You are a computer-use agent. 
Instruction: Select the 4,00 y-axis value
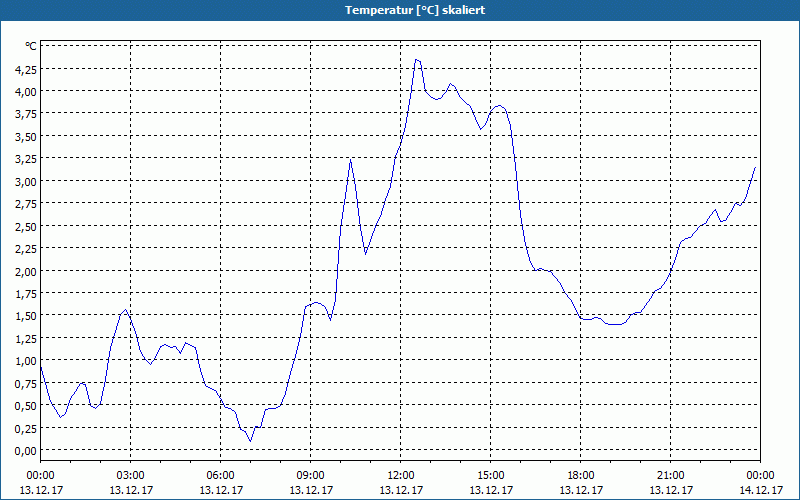coord(27,91)
